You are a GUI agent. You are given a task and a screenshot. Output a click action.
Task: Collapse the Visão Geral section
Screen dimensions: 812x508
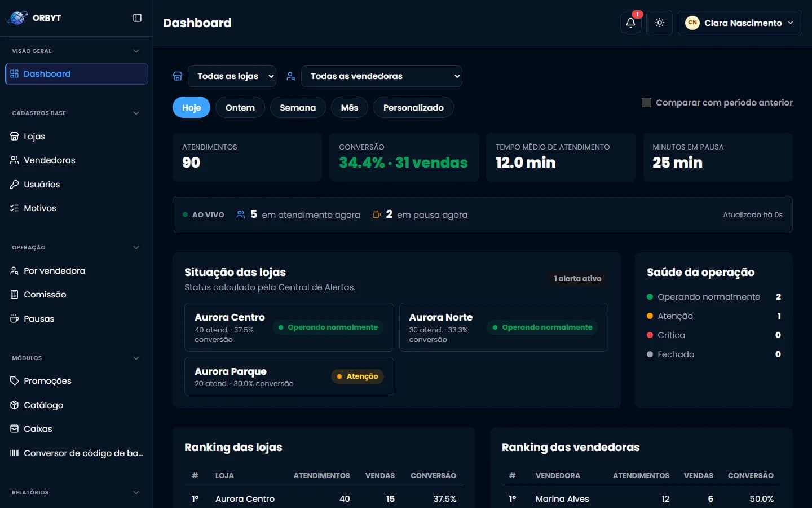point(136,51)
